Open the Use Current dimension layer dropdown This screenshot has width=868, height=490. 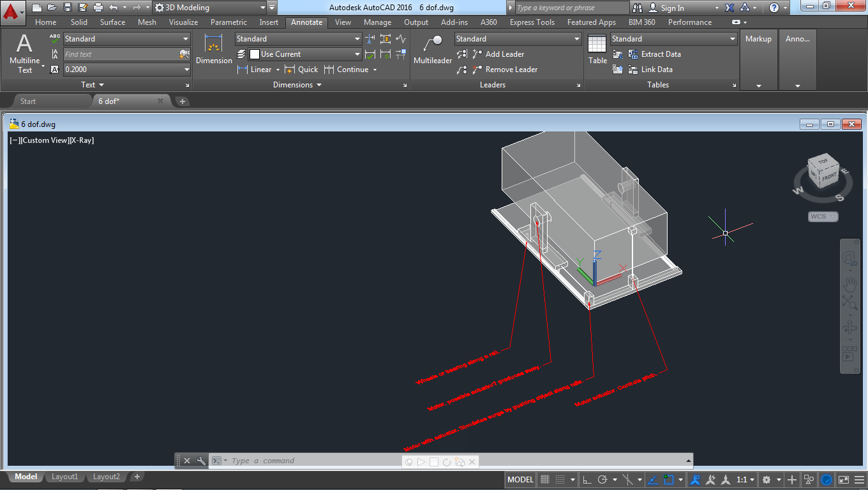[304, 54]
